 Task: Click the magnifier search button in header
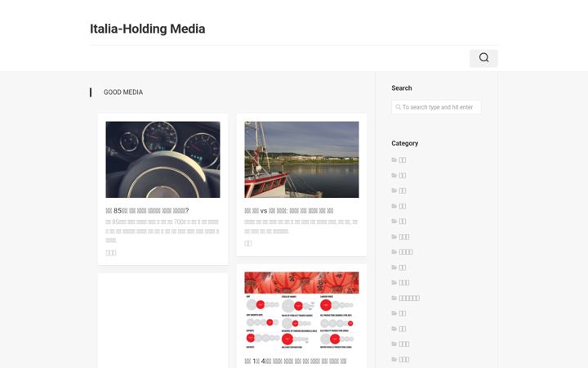click(483, 58)
